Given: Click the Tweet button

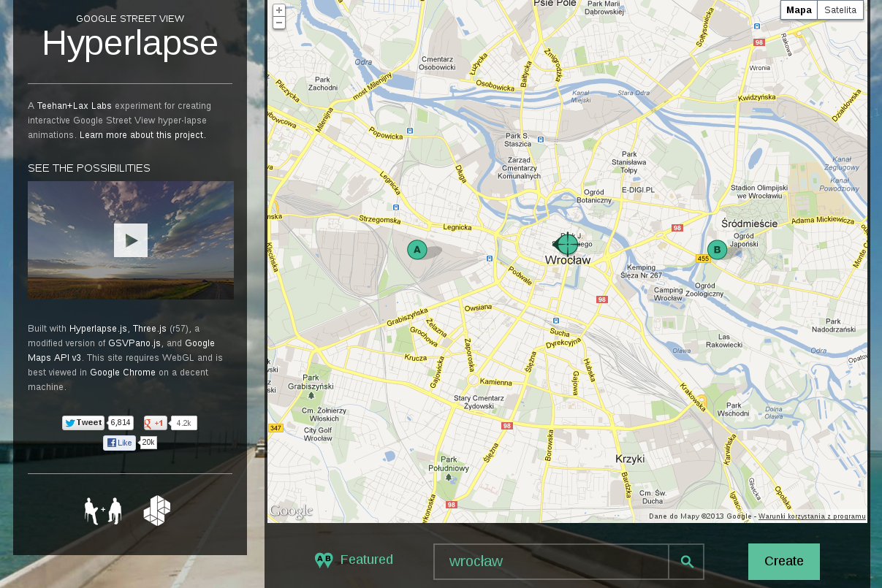Looking at the screenshot, I should tap(83, 423).
